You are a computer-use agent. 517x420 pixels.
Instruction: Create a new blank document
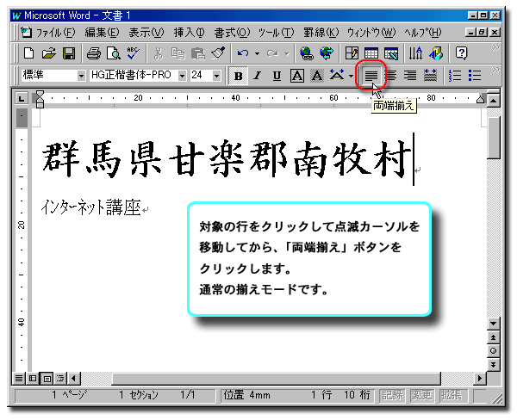pyautogui.click(x=28, y=53)
